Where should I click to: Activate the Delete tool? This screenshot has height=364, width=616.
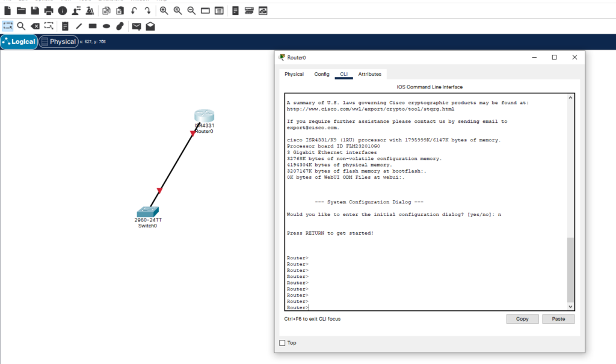coord(35,26)
